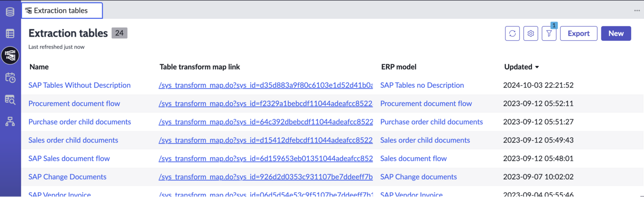The width and height of the screenshot is (644, 197).
Task: Open the hierarchy diagram sidebar icon
Action: [x=10, y=121]
